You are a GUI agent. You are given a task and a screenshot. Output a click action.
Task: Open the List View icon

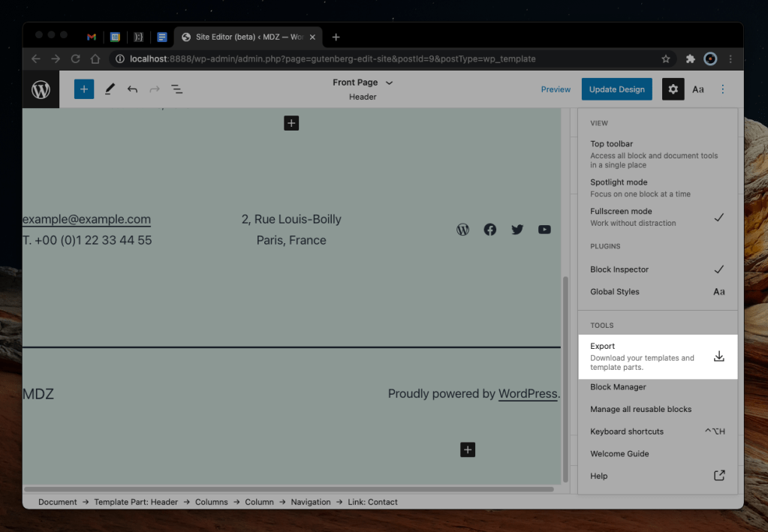click(x=177, y=89)
